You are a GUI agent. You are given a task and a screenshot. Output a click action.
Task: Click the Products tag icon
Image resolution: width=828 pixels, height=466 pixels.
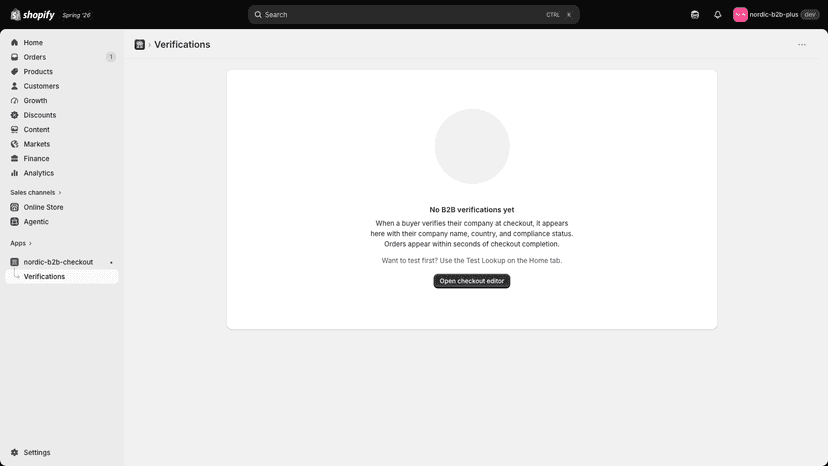coord(14,71)
